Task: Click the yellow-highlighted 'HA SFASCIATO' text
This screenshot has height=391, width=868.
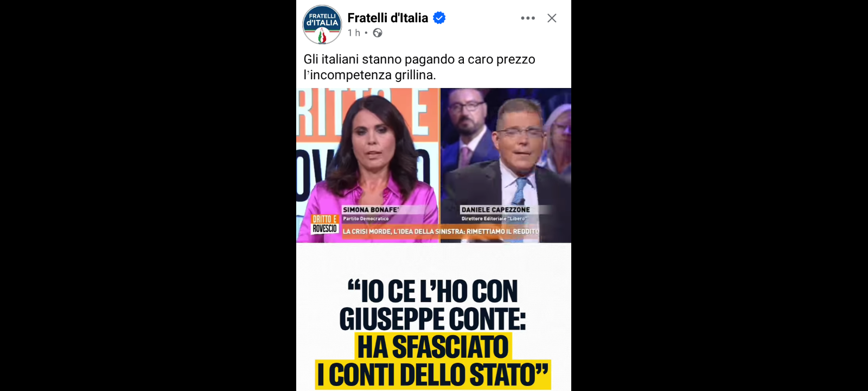Action: pos(433,347)
